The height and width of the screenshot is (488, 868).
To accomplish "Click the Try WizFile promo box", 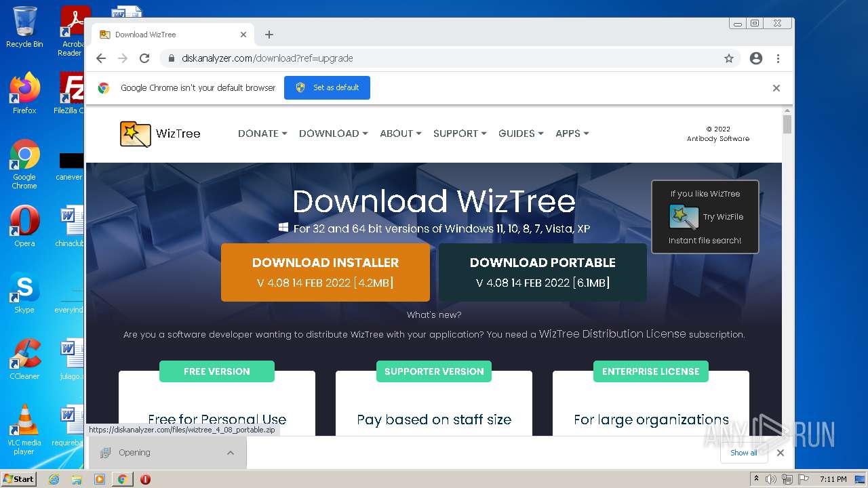I will pyautogui.click(x=705, y=217).
